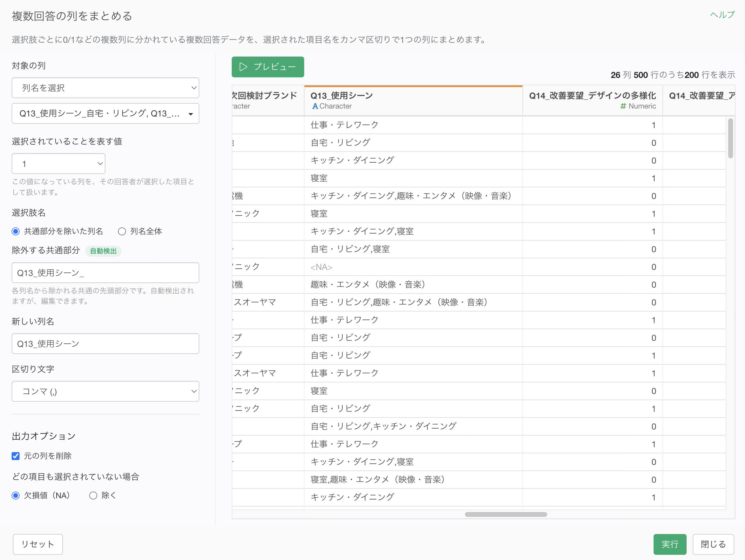Click the horizontal scrollbar below the table

(x=506, y=514)
